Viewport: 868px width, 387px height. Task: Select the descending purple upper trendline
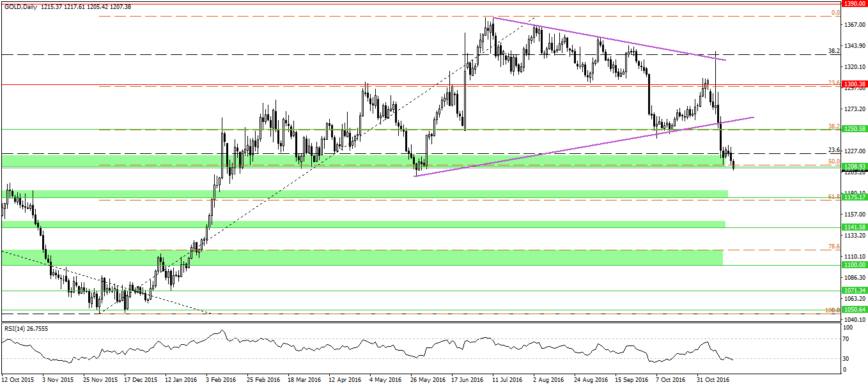pyautogui.click(x=607, y=39)
